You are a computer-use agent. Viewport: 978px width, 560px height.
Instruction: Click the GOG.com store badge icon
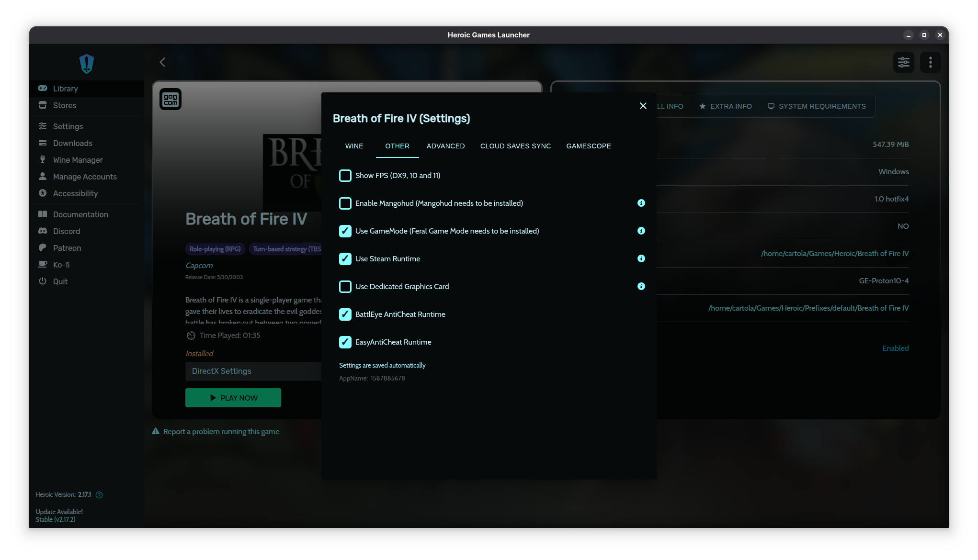[171, 99]
